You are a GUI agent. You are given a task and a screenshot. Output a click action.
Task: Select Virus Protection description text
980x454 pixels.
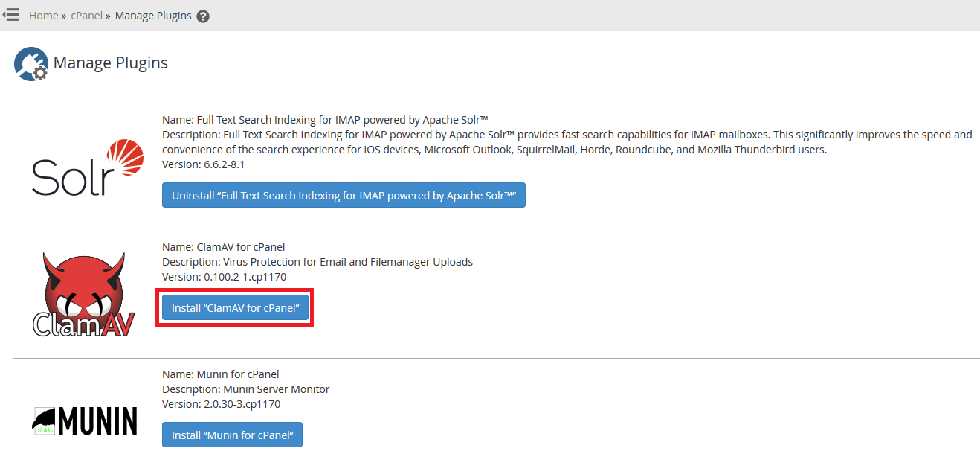(317, 262)
